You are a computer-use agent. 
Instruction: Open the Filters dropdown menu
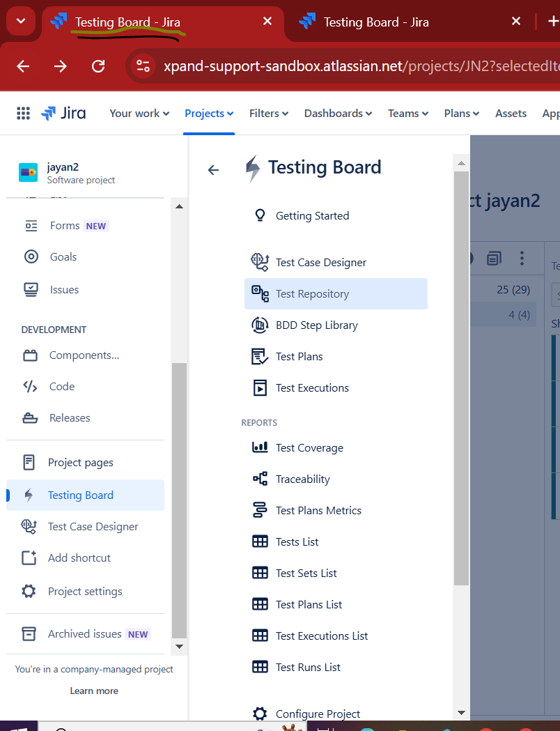point(269,114)
